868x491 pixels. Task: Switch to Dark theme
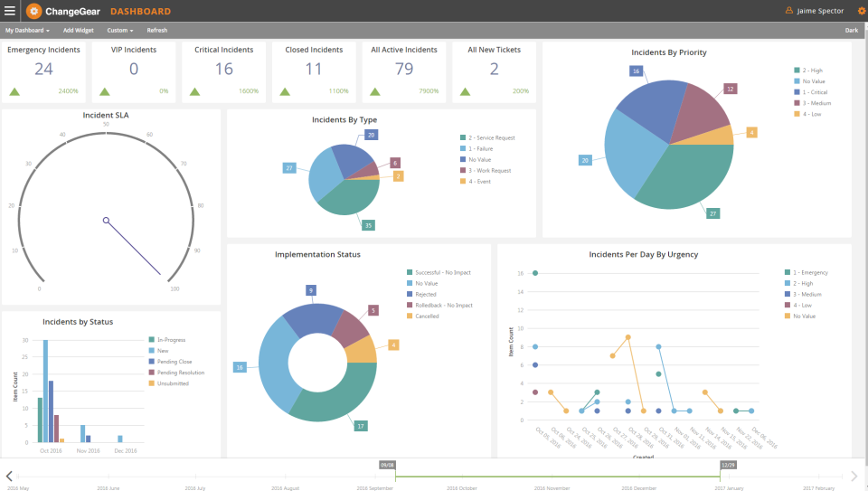851,30
